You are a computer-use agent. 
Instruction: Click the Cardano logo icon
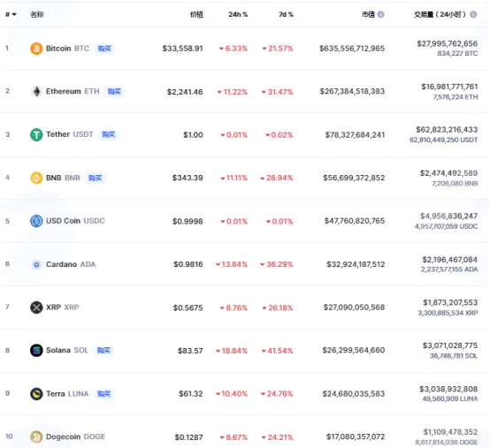click(x=36, y=264)
